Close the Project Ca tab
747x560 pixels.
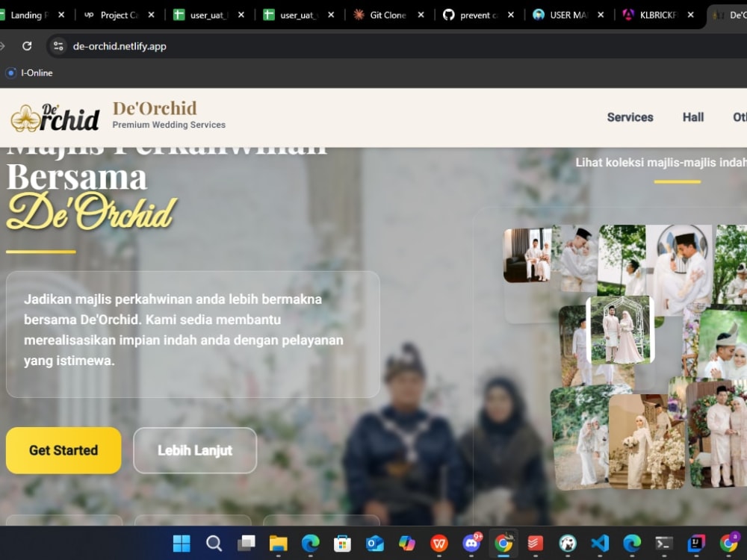pyautogui.click(x=151, y=15)
